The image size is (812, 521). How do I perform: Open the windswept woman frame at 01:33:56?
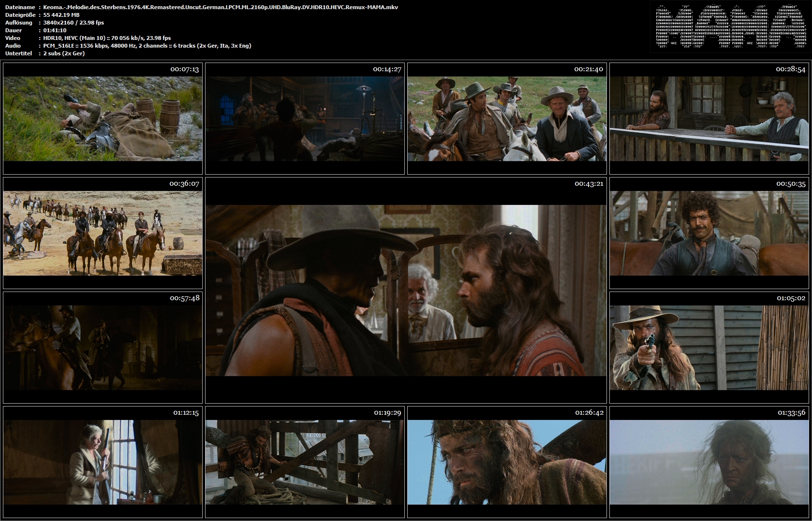click(x=709, y=462)
